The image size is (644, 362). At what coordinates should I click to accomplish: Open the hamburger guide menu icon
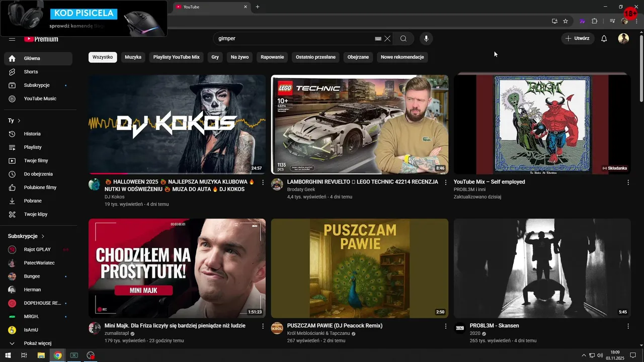(x=12, y=39)
